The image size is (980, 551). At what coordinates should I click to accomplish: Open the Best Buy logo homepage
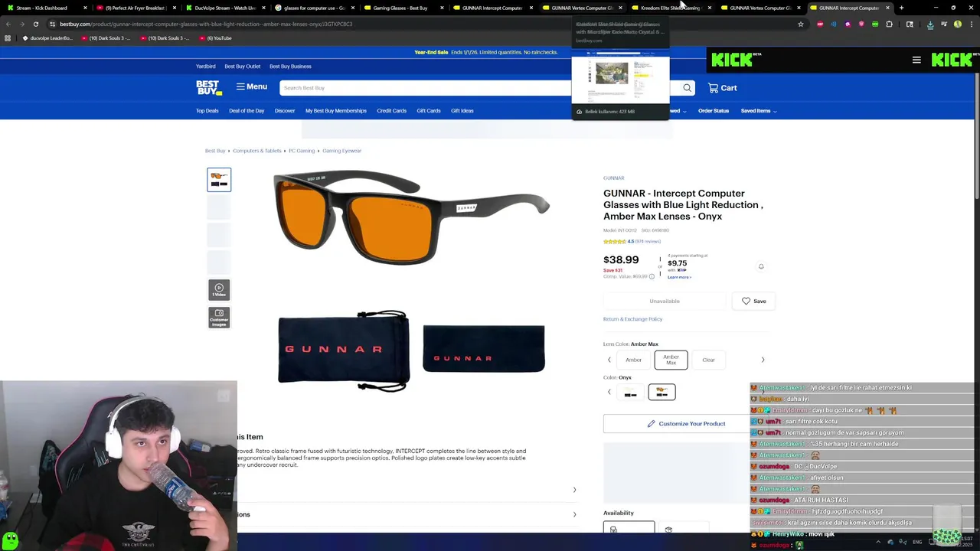[208, 87]
